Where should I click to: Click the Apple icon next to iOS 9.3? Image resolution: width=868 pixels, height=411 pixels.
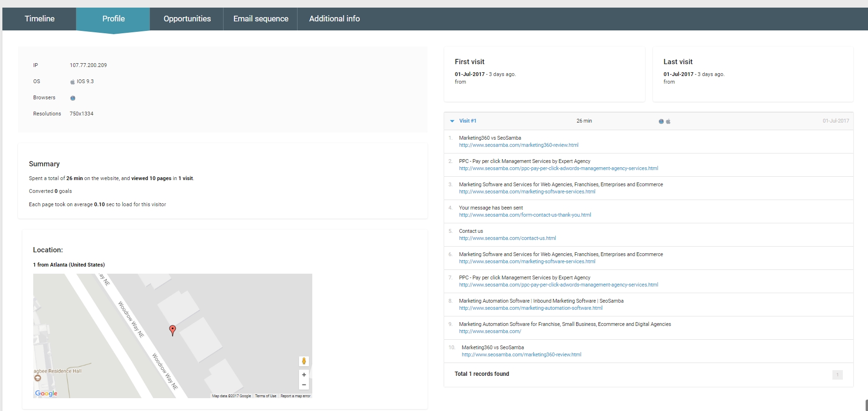pyautogui.click(x=73, y=82)
